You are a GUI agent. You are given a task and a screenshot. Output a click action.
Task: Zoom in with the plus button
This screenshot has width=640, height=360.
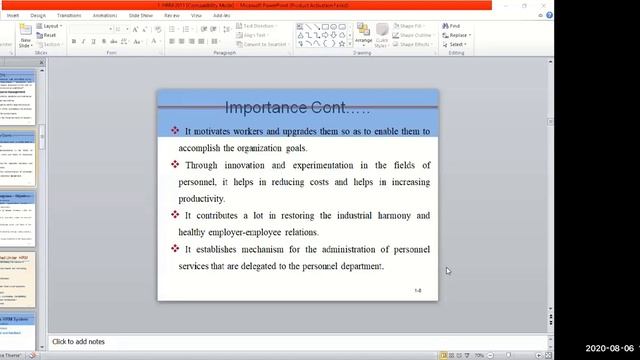pos(539,356)
